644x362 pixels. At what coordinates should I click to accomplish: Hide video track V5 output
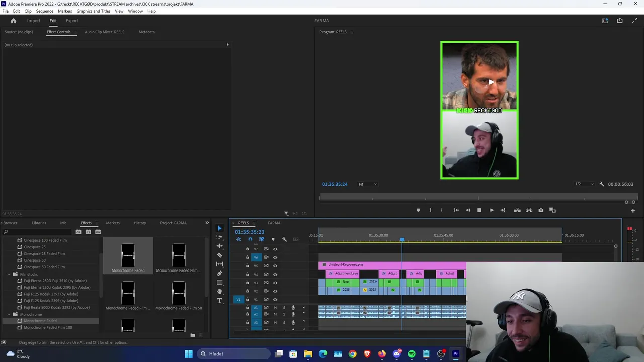click(275, 265)
